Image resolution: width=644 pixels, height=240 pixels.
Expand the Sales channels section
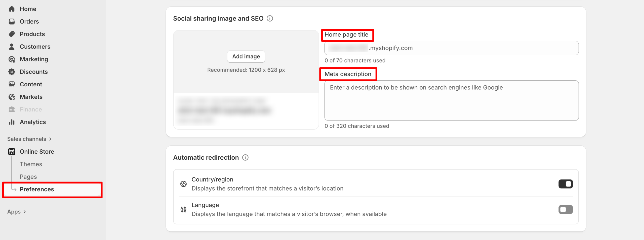pos(29,139)
